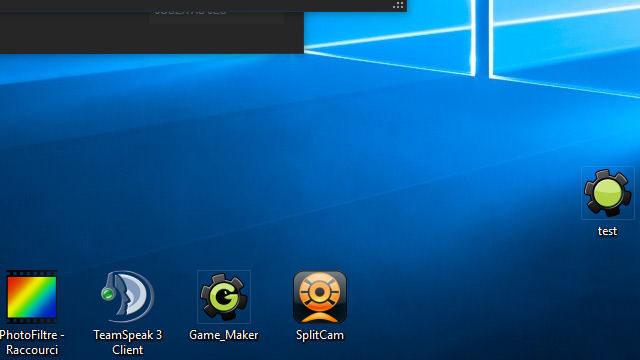The height and width of the screenshot is (360, 640).
Task: Click empty desktop area above SplitCam icon
Action: point(320,204)
